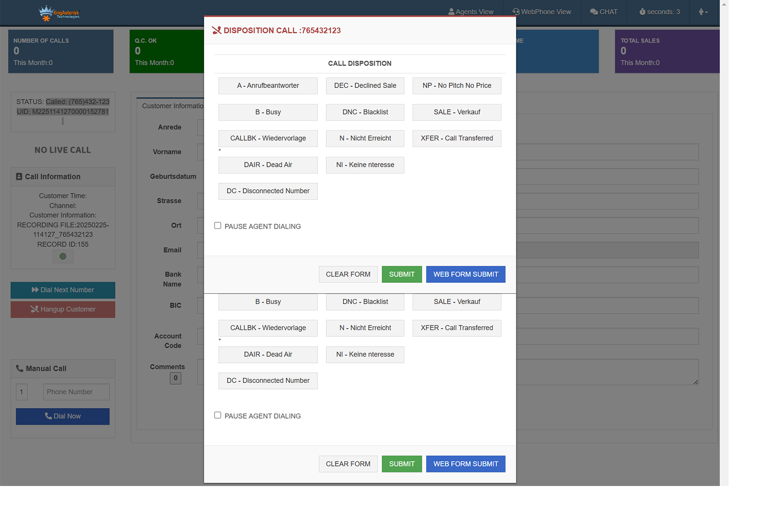The image size is (758, 532).
Task: Click the dial prefix field showing 1
Action: pos(22,392)
